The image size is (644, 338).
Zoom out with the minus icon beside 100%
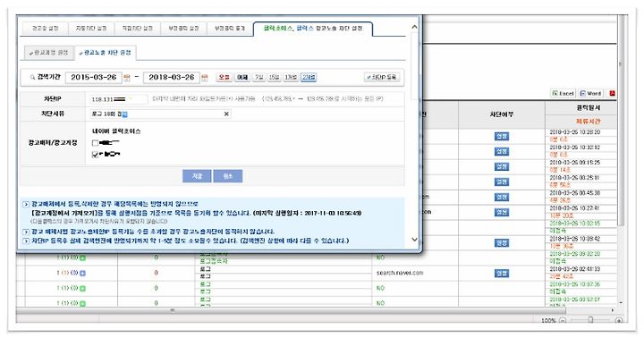pyautogui.click(x=563, y=320)
